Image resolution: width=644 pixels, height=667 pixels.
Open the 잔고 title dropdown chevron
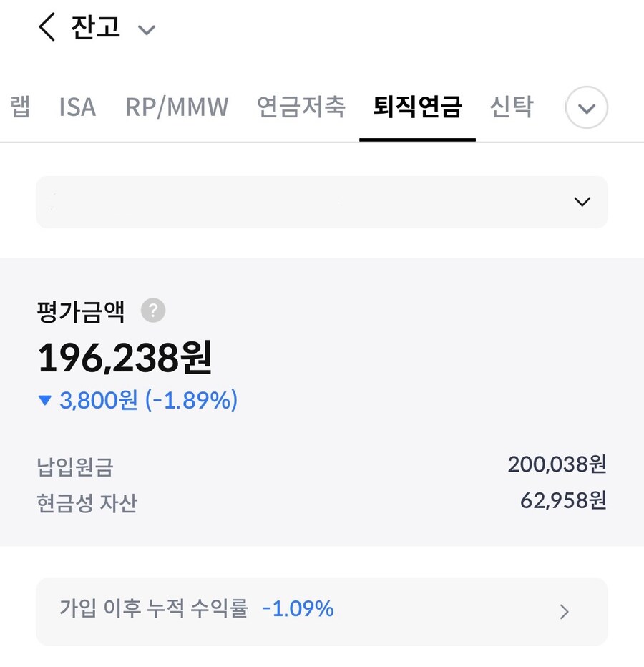coord(147,31)
